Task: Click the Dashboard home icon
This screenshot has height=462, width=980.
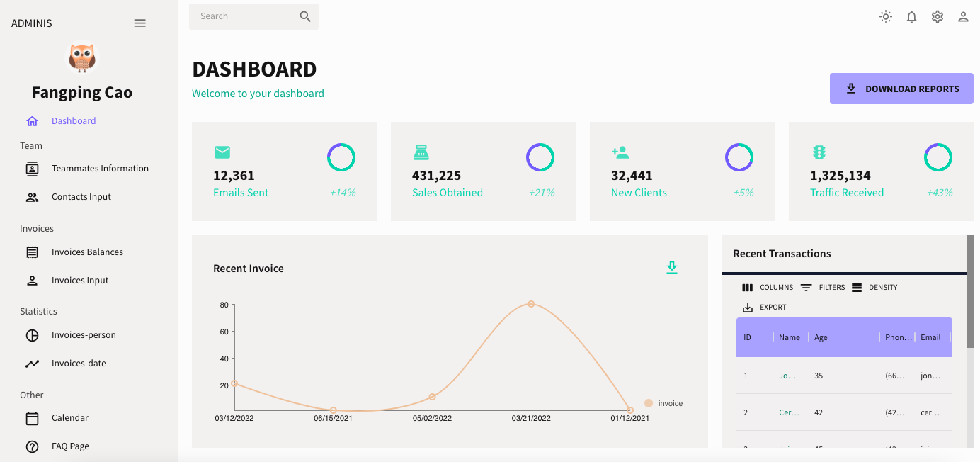Action: (32, 121)
